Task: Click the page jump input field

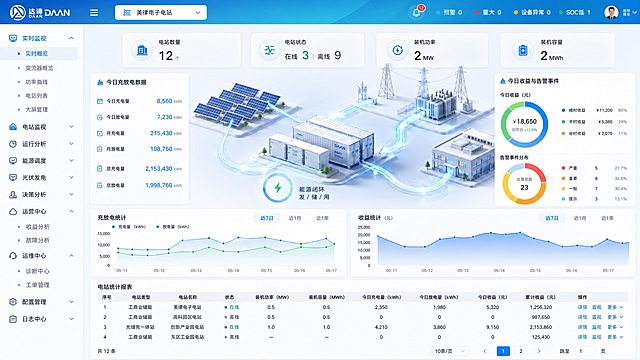Action: point(585,351)
